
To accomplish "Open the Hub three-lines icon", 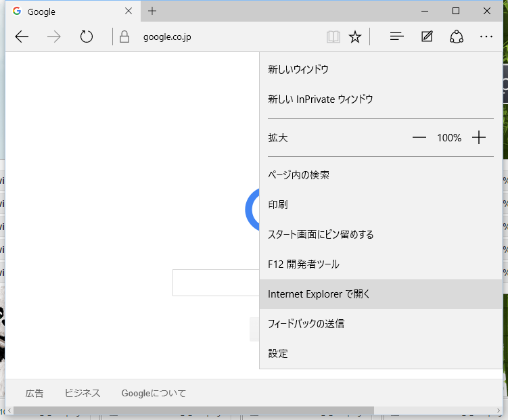I will coord(396,37).
